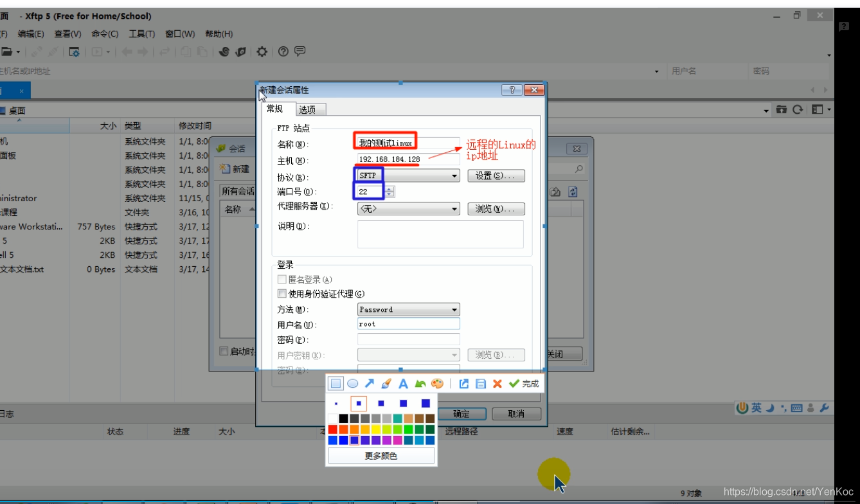Select the ellipse annotation tool

352,384
